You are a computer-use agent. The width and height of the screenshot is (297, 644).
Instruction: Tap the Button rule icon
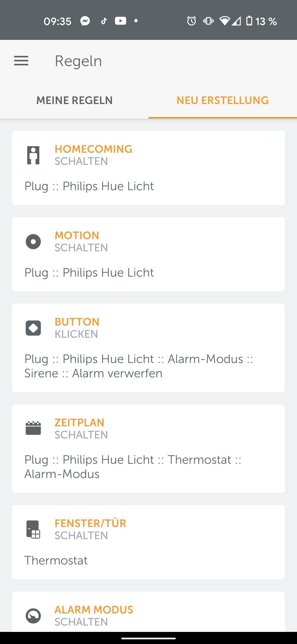pos(33,328)
